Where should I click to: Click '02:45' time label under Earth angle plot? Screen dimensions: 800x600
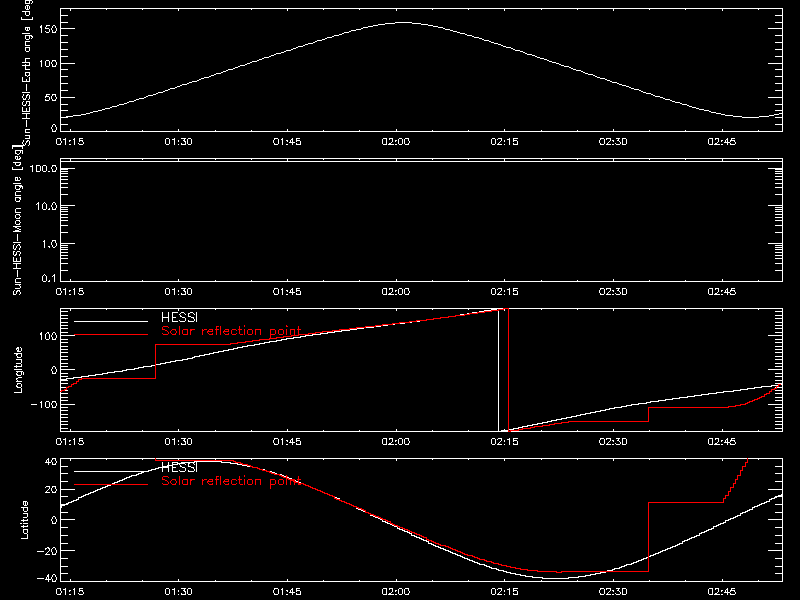click(721, 141)
